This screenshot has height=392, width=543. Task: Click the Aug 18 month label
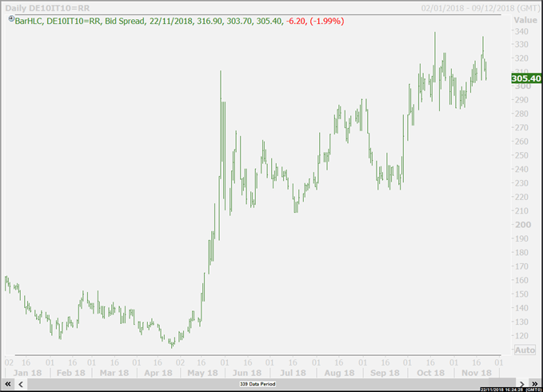(x=339, y=373)
